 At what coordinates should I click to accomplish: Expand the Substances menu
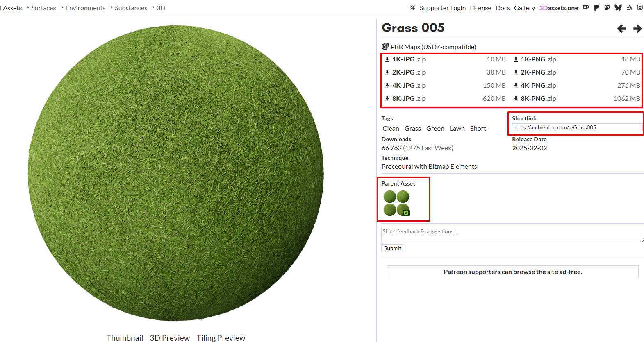coord(129,8)
